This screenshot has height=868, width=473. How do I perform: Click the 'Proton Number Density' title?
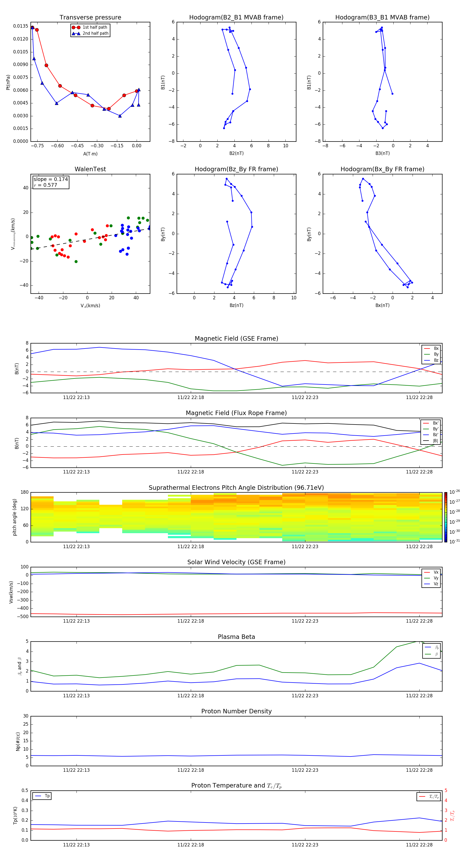point(236,711)
